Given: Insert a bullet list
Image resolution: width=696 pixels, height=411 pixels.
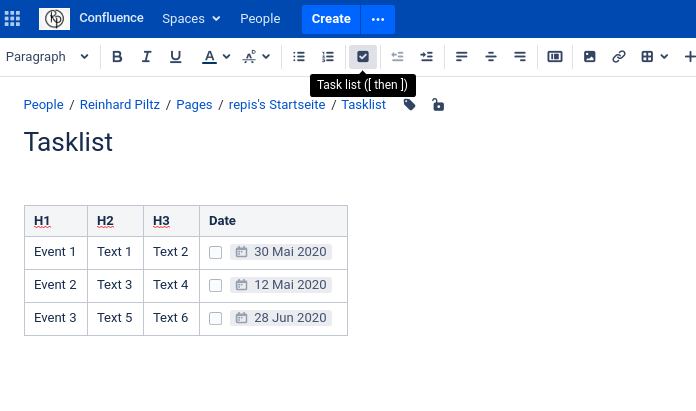Looking at the screenshot, I should 299,57.
